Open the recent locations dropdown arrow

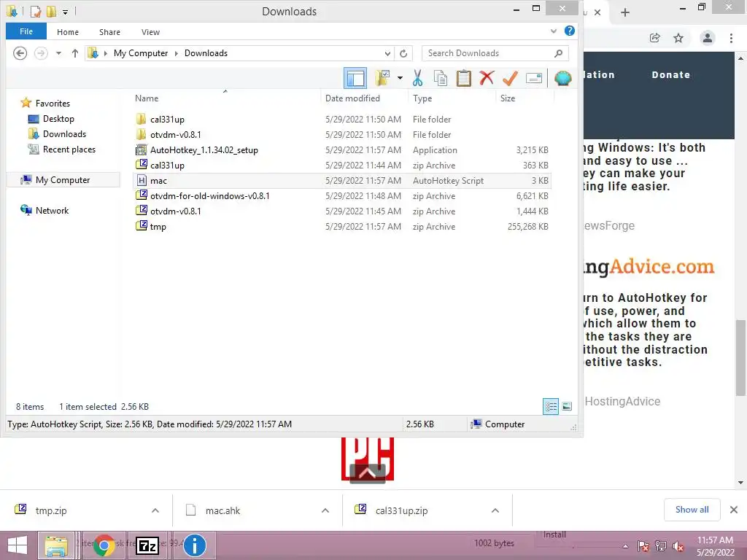click(x=58, y=53)
